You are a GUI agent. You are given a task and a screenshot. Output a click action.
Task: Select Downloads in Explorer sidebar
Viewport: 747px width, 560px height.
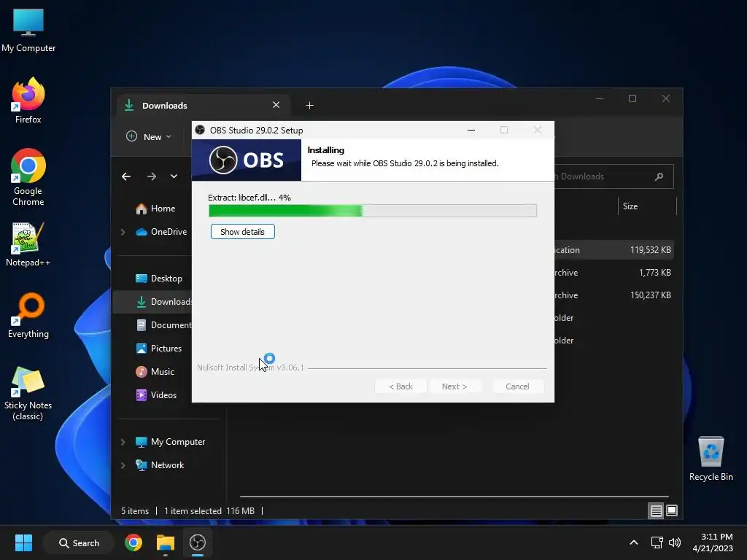tap(152, 302)
